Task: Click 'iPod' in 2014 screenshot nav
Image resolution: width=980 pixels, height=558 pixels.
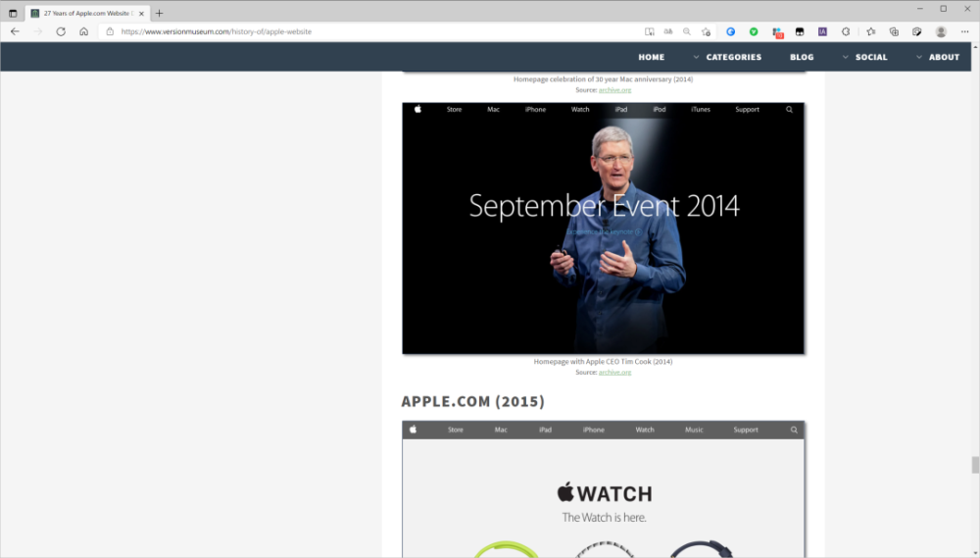Action: click(x=660, y=110)
